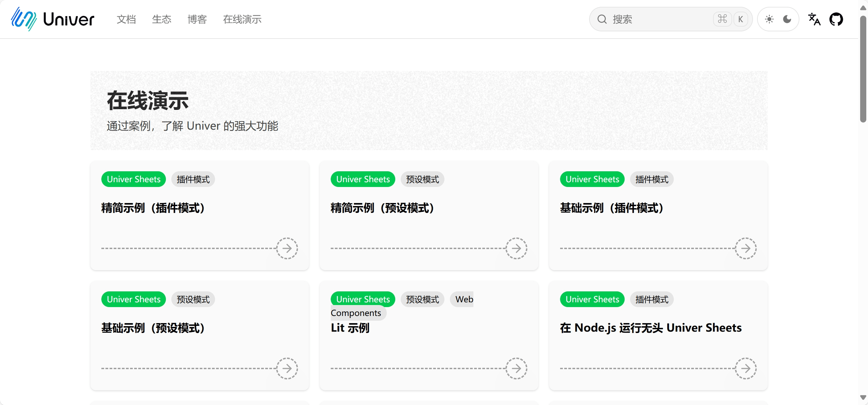
Task: Open the 基础示例（预设模式）demo title
Action: [x=153, y=328]
